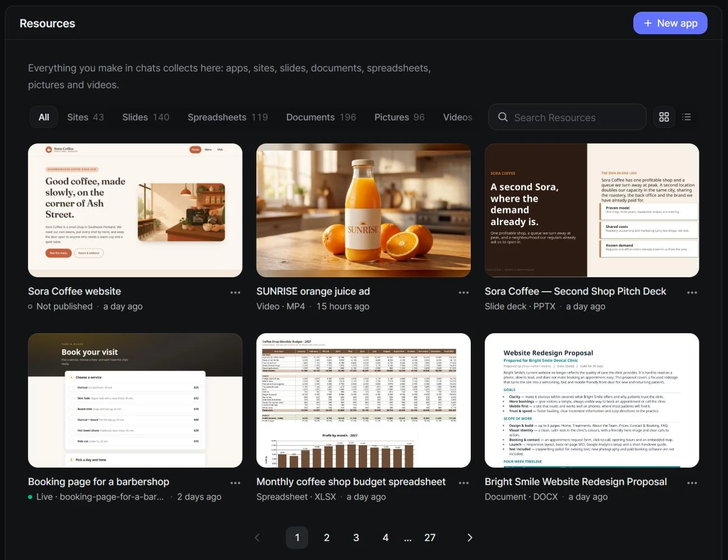728x560 pixels.
Task: Open Second Shop Pitch Deck thumbnail
Action: pos(592,211)
